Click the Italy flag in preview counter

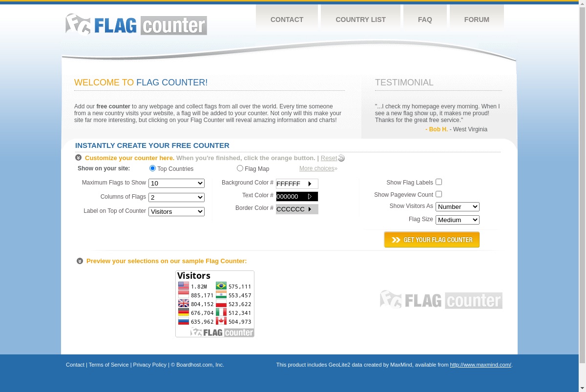coord(221,312)
